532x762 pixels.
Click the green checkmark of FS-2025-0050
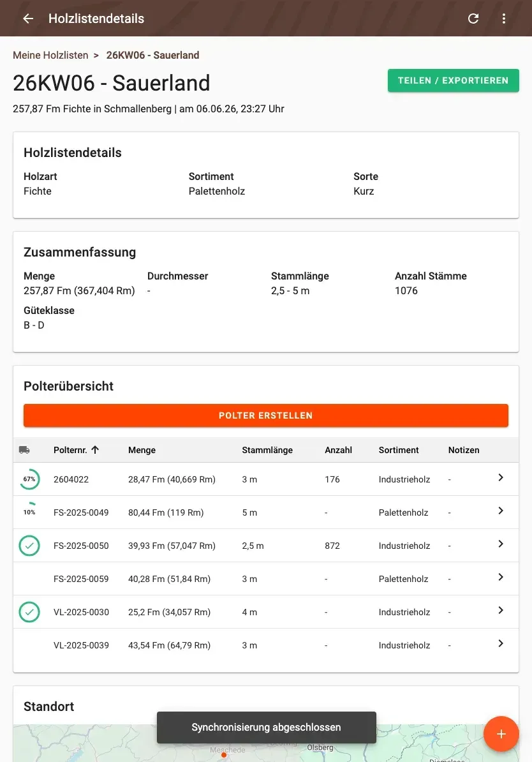tap(29, 546)
